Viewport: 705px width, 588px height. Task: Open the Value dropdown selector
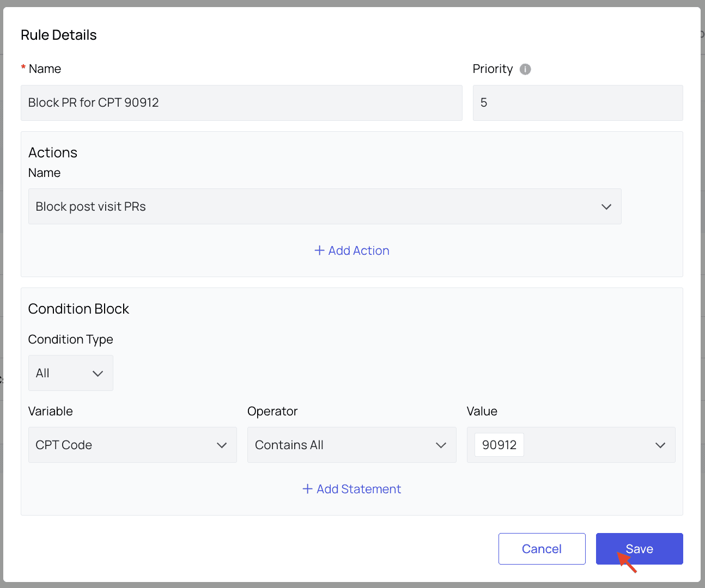[588, 445]
